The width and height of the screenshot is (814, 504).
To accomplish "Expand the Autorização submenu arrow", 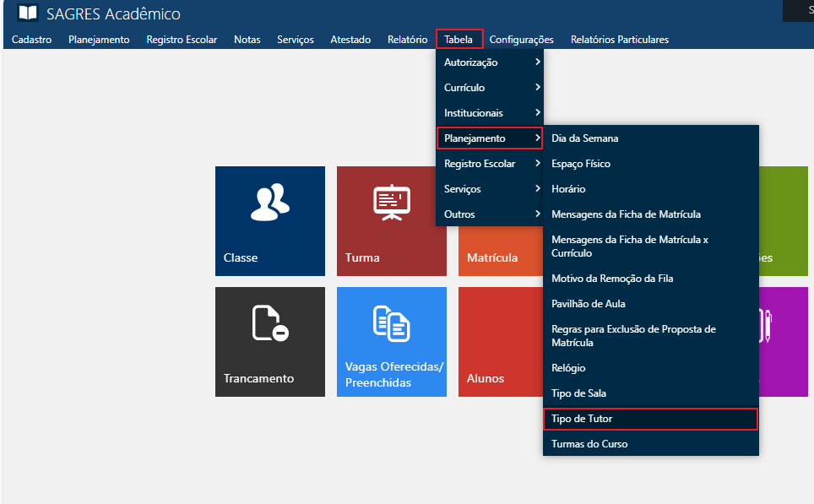I will (537, 62).
